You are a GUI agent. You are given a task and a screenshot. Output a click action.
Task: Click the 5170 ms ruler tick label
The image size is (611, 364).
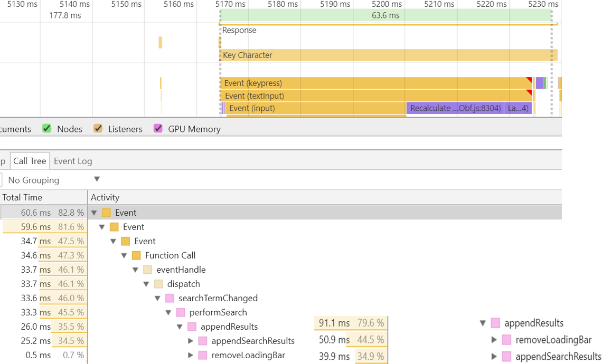(x=230, y=4)
